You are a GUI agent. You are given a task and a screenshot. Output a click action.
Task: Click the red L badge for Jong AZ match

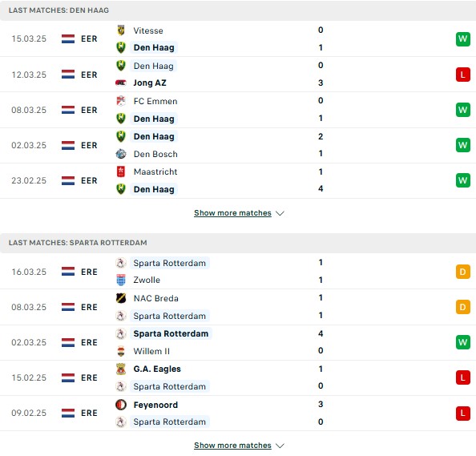[x=462, y=75]
